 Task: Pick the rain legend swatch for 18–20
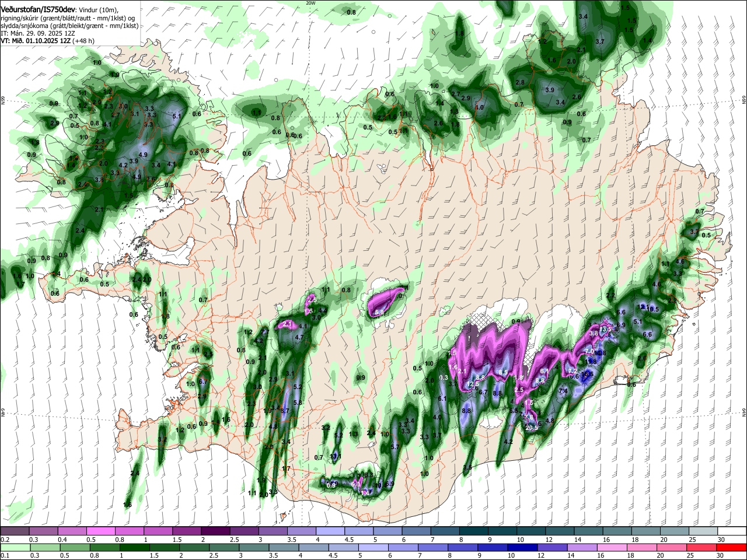[x=641, y=547]
